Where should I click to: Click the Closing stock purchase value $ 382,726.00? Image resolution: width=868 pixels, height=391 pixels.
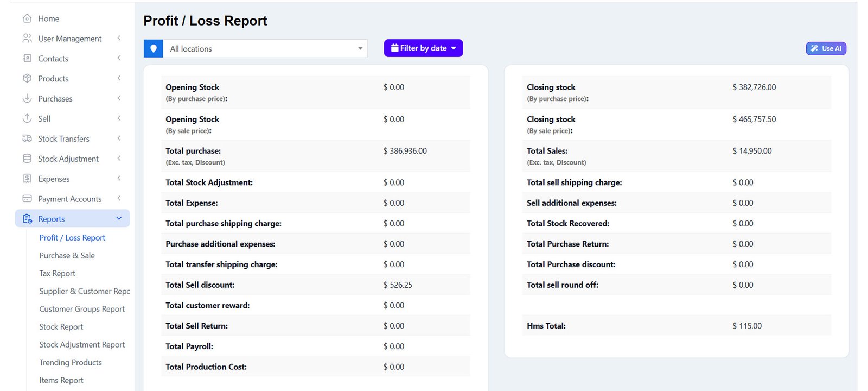point(754,87)
